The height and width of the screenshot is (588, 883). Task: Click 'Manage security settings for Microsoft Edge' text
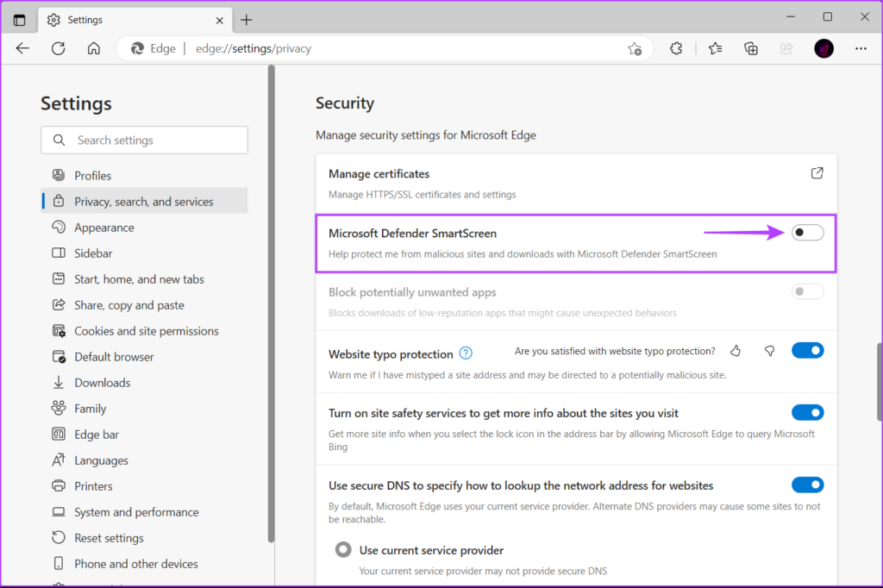pyautogui.click(x=426, y=135)
